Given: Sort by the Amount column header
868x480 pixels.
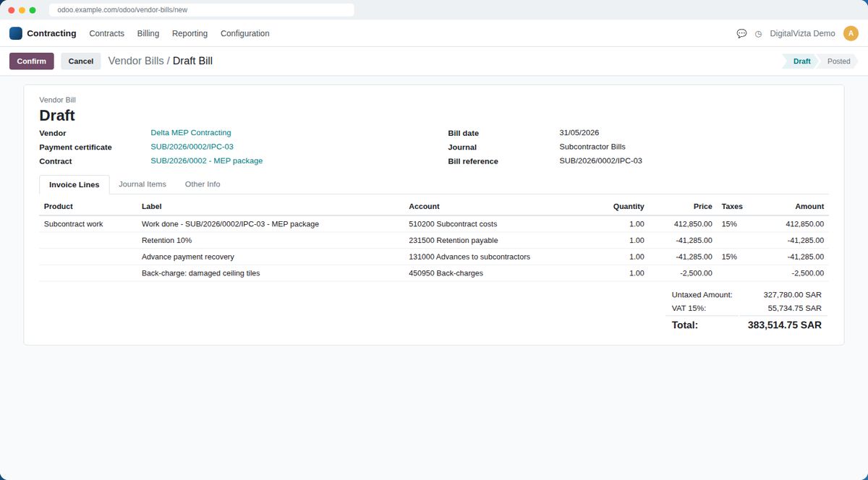Looking at the screenshot, I should pyautogui.click(x=809, y=207).
